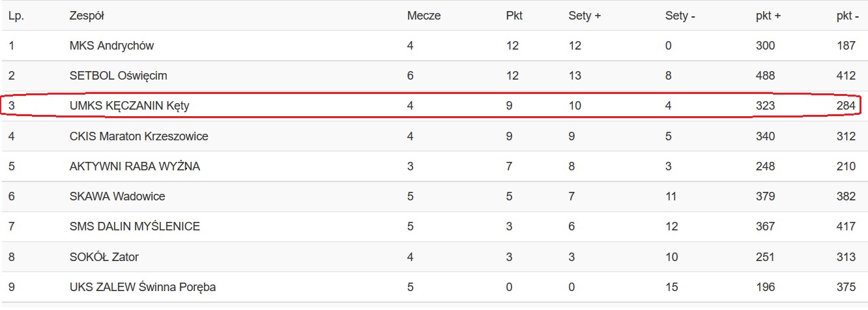
Task: Select the highlighted UMKS KĘCZANIN Kęty row
Action: point(431,105)
